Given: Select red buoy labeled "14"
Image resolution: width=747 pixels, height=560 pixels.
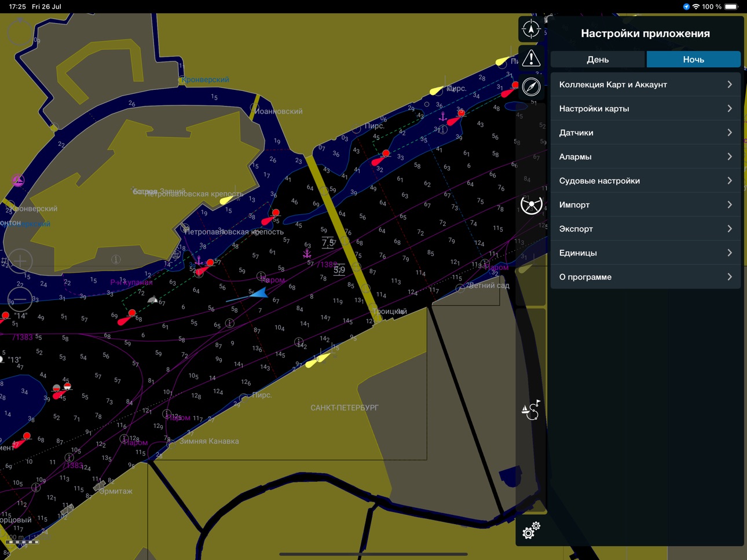Looking at the screenshot, I should pos(5,316).
